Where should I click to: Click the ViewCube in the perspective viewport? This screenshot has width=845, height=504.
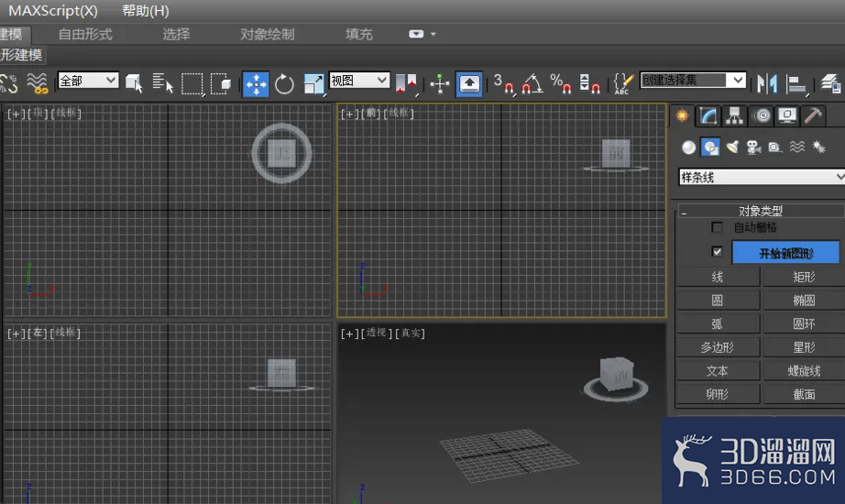(616, 379)
